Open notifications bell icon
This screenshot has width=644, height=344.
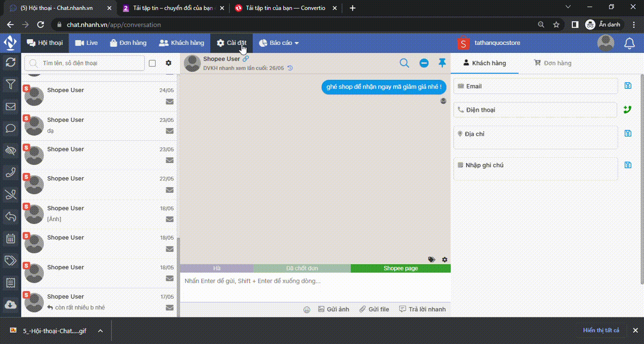click(x=629, y=43)
